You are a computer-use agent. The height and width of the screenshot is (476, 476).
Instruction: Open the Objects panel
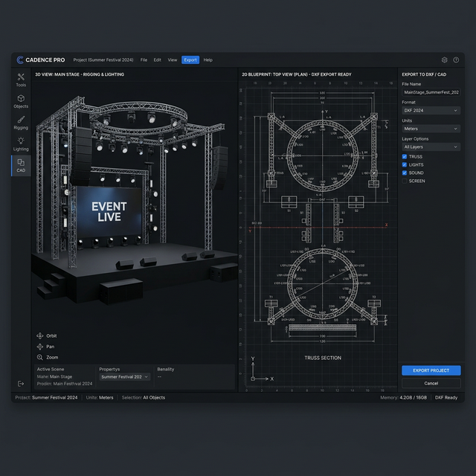click(x=21, y=101)
